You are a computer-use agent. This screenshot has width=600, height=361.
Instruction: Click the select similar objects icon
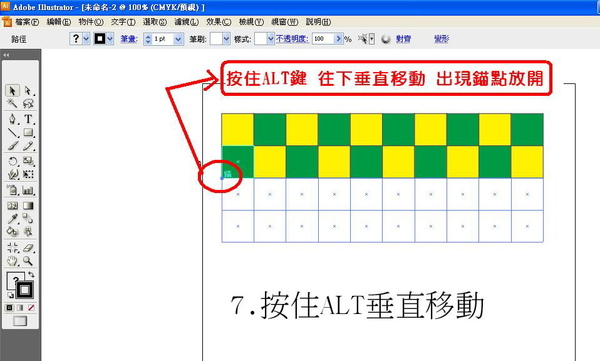(362, 39)
